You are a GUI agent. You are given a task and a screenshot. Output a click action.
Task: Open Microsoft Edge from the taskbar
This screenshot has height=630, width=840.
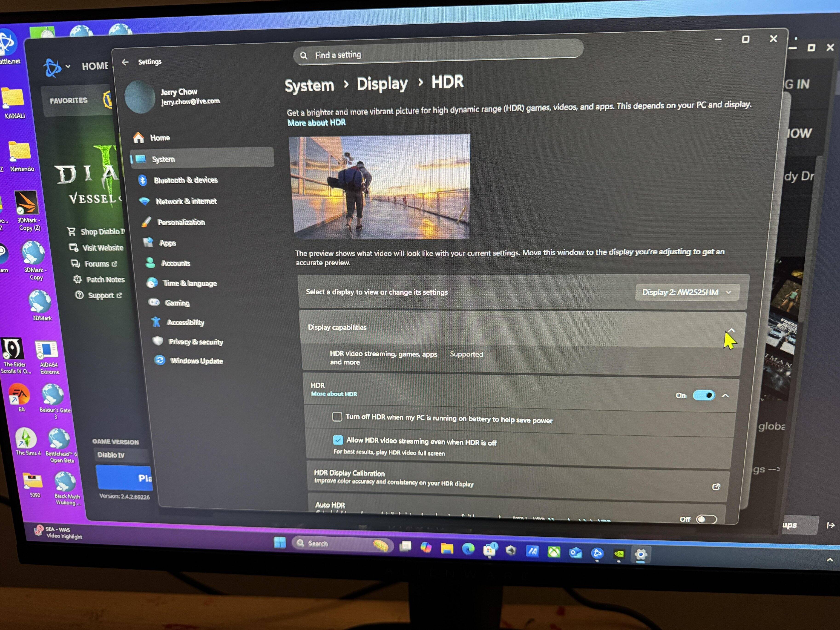(x=468, y=549)
